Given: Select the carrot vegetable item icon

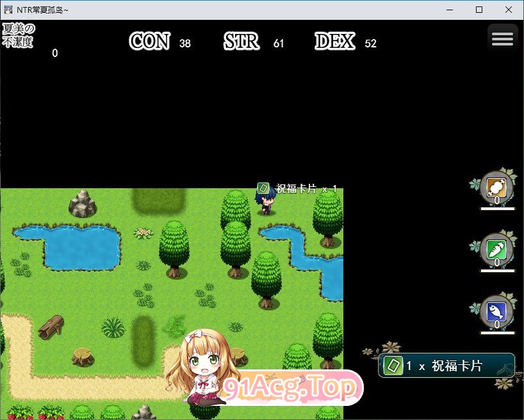Looking at the screenshot, I should (x=496, y=250).
